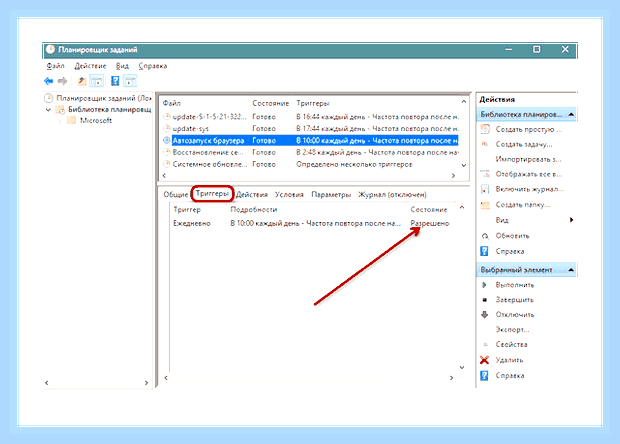
Task: Click Справка icon under Выбранный элемент
Action: (x=484, y=376)
